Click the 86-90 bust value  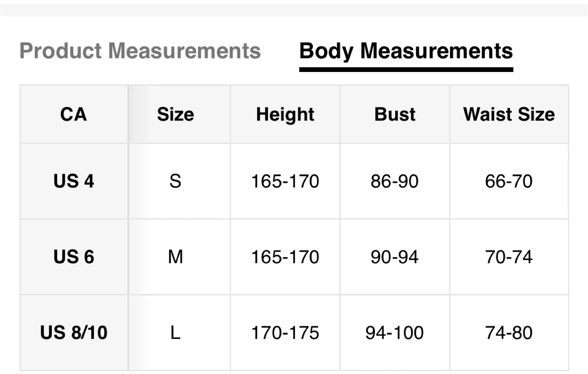click(394, 181)
